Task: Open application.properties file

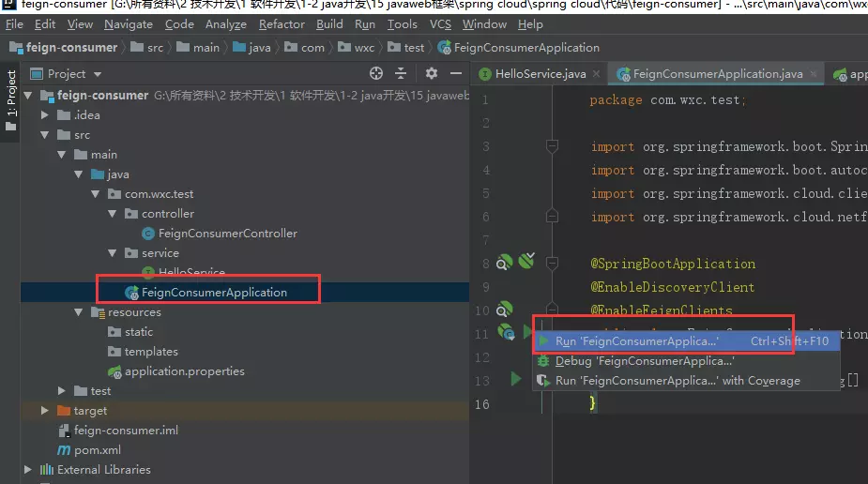Action: coord(176,371)
